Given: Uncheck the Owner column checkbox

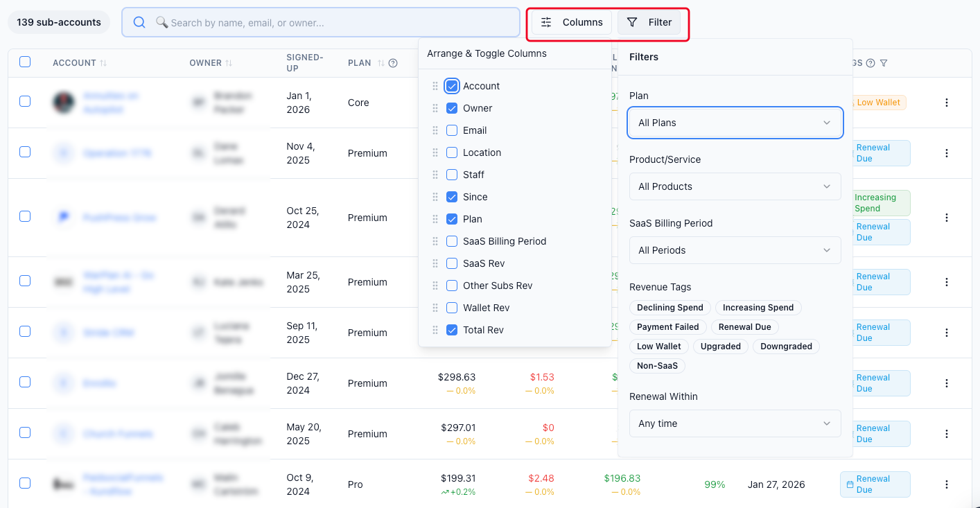Looking at the screenshot, I should point(452,108).
